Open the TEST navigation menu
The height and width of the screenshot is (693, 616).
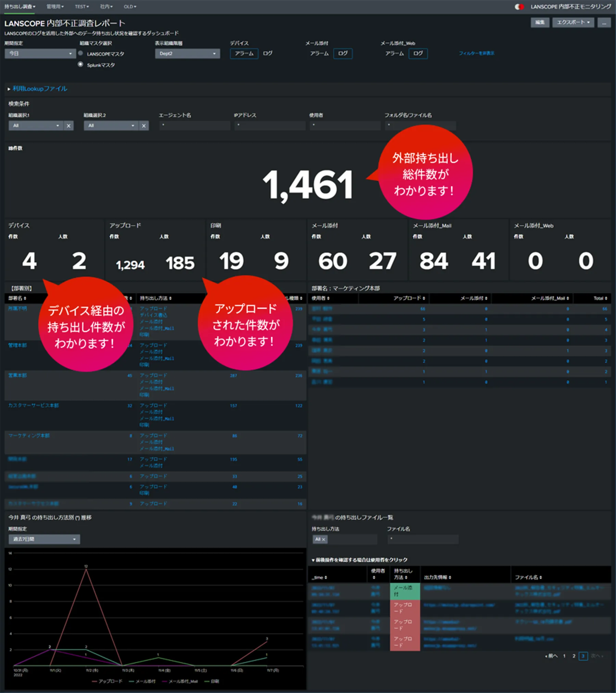(x=81, y=7)
